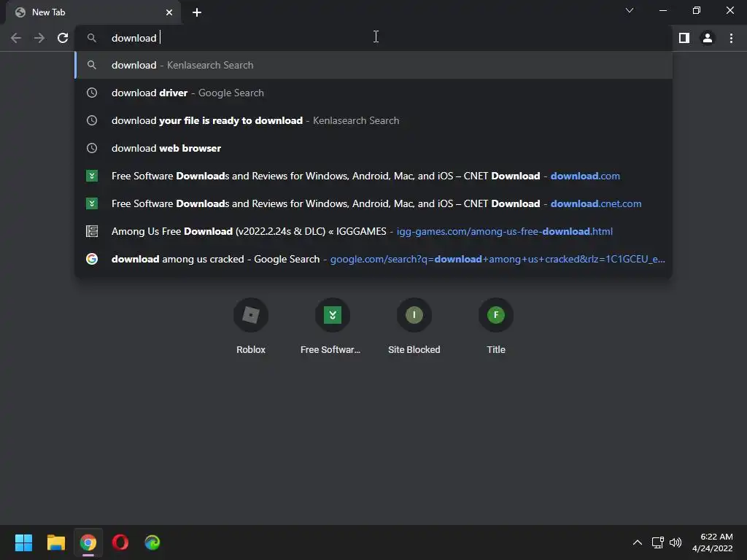Choose 'download web browser' suggestion

point(374,148)
